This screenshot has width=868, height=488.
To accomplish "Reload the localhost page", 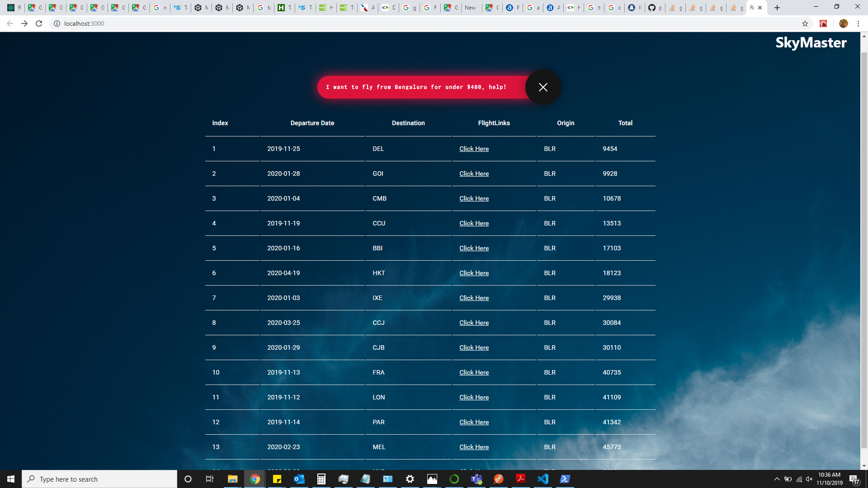I will [x=39, y=23].
